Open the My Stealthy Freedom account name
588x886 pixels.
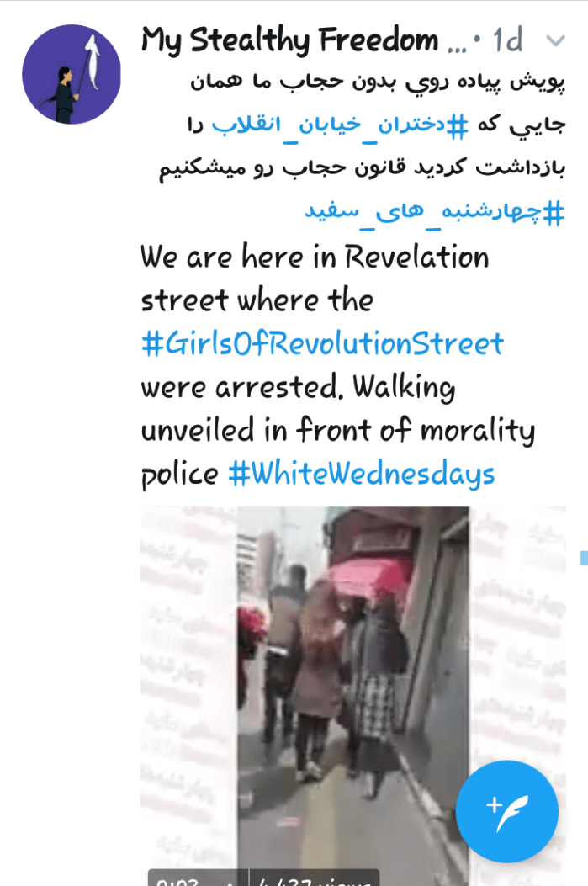(304, 40)
